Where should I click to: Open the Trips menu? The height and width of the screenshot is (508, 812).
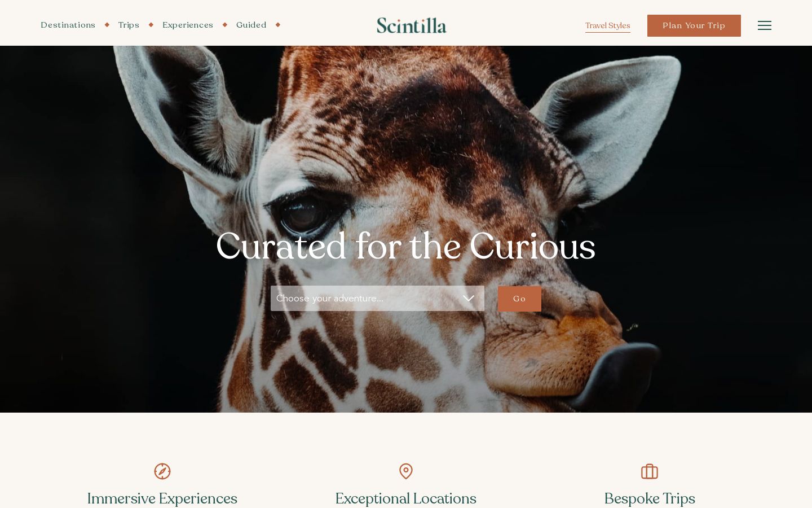(x=129, y=25)
